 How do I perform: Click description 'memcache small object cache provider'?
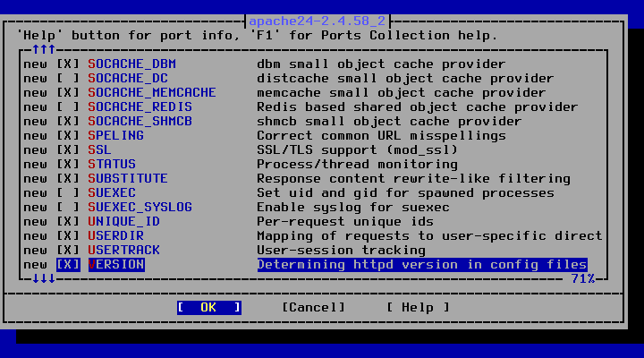[402, 93]
